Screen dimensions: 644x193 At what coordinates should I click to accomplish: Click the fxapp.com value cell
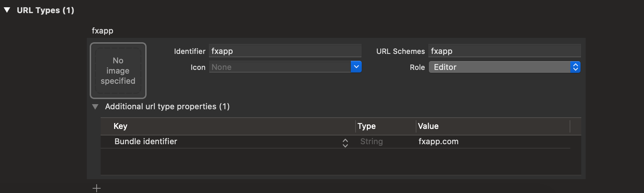(439, 142)
